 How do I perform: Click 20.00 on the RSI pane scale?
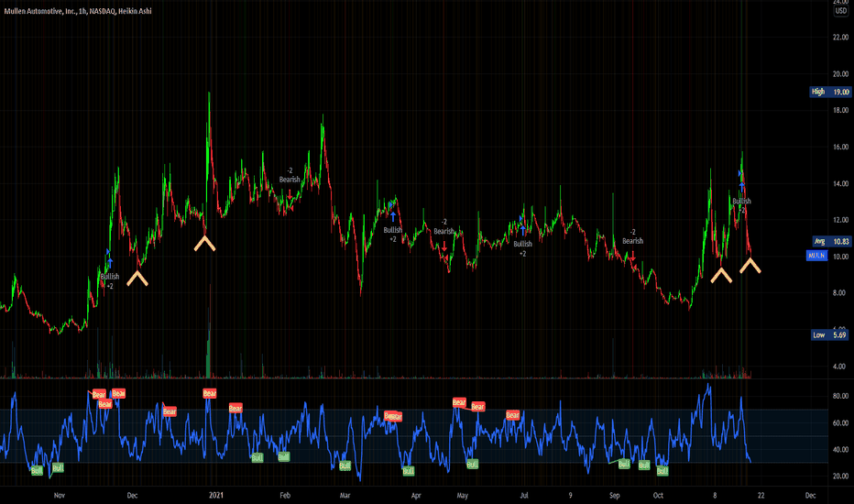(840, 476)
